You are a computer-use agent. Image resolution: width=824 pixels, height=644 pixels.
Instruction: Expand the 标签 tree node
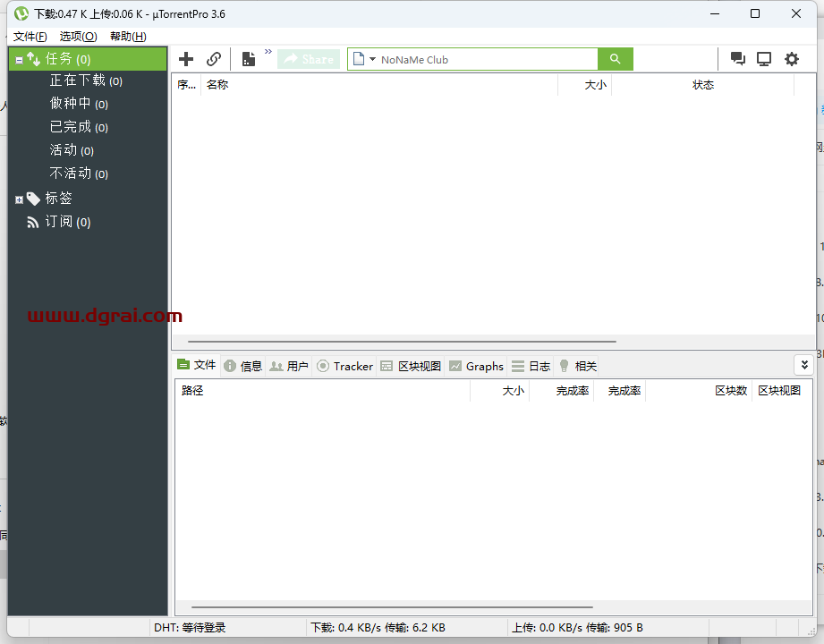19,199
